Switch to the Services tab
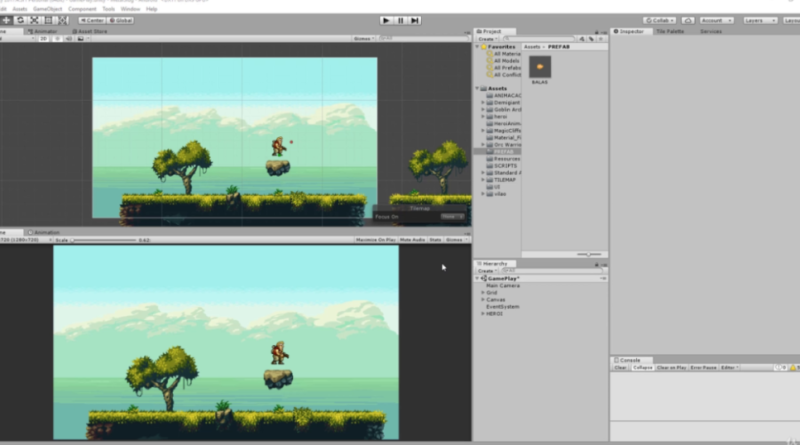 711,32
